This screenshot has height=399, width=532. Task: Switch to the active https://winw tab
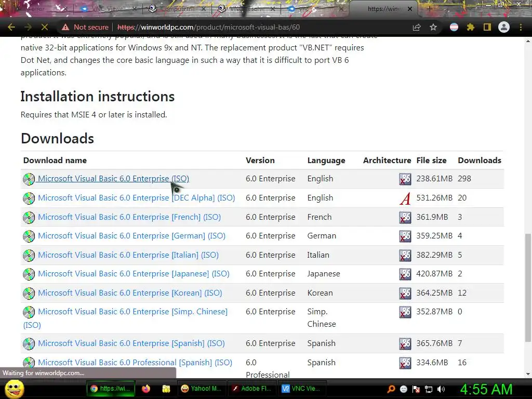[384, 9]
